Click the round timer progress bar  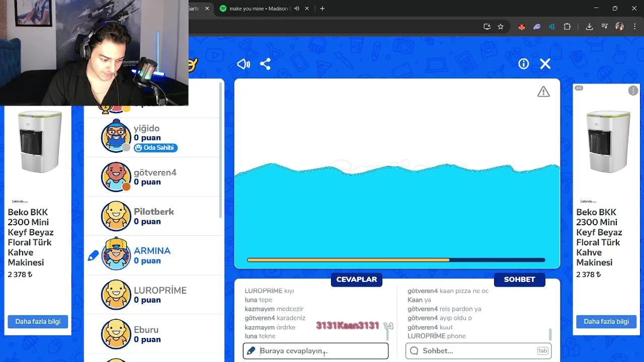(x=396, y=260)
